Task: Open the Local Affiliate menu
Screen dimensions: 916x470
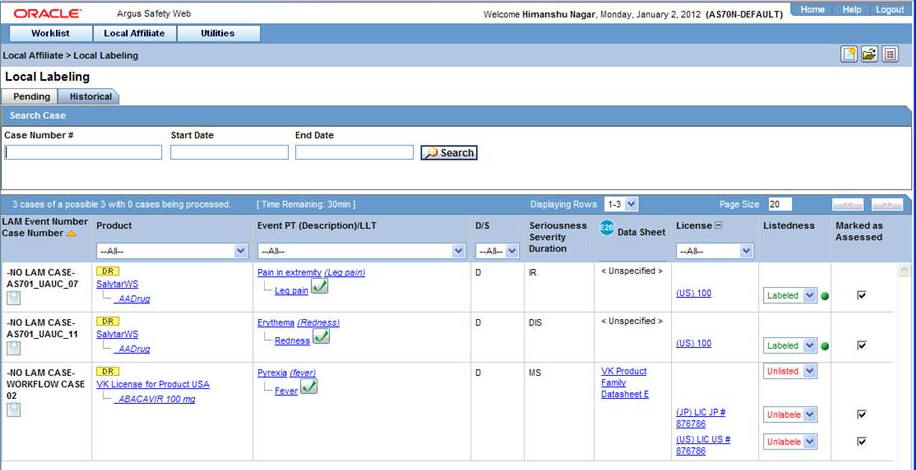Action: point(134,33)
